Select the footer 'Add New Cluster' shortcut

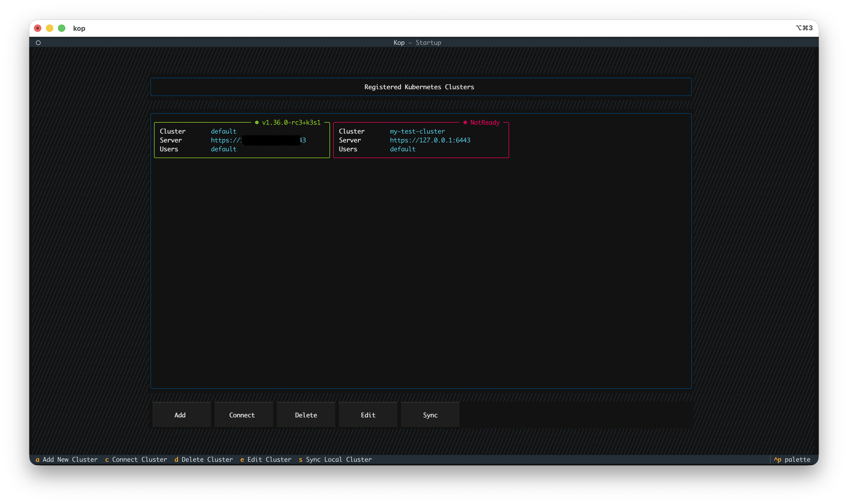tap(67, 459)
